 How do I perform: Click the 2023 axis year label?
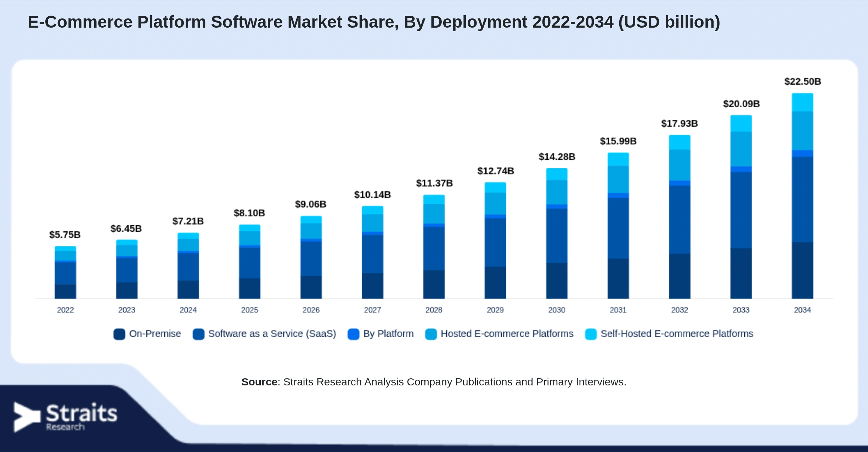point(127,310)
